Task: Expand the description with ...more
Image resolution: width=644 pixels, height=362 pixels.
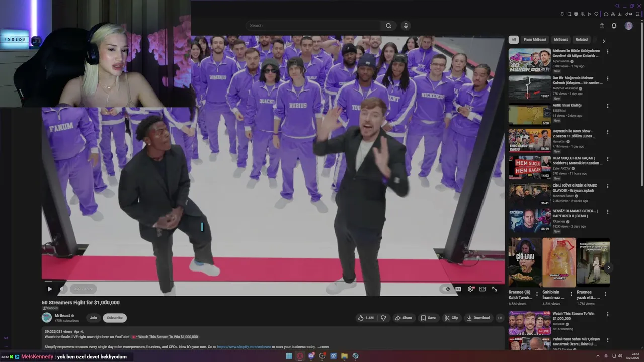Action: click(x=323, y=347)
